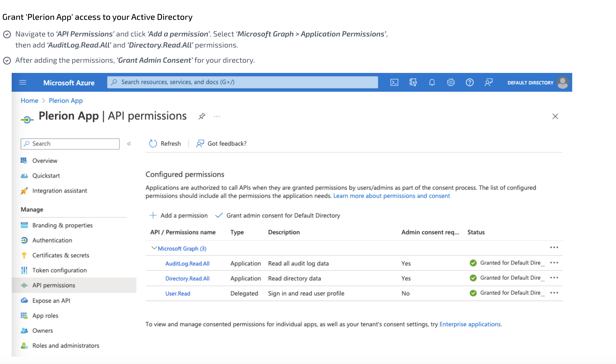Open the ellipsis menu for the User.Read row

(554, 293)
